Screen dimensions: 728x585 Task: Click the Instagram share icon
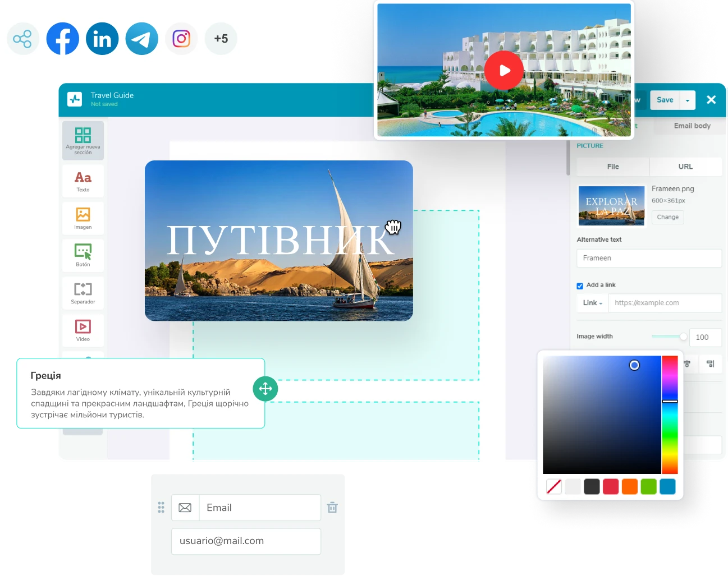click(181, 39)
